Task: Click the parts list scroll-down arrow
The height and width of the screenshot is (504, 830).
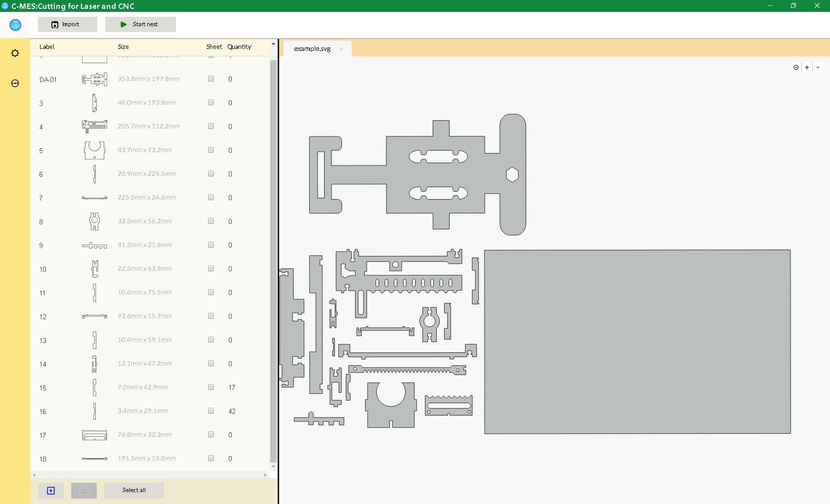Action: pos(273,466)
